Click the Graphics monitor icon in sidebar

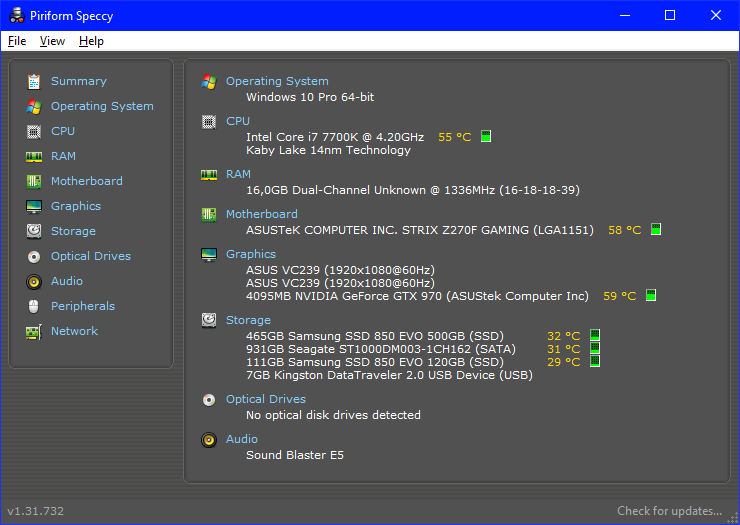click(34, 206)
